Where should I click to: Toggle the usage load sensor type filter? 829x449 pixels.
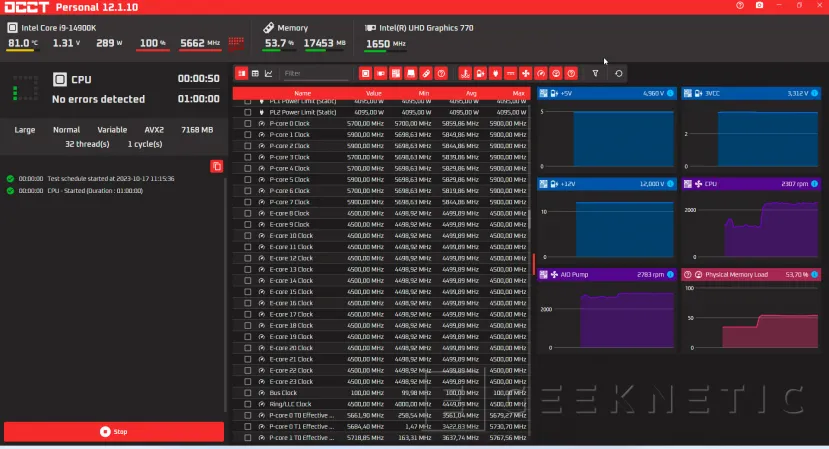(556, 74)
